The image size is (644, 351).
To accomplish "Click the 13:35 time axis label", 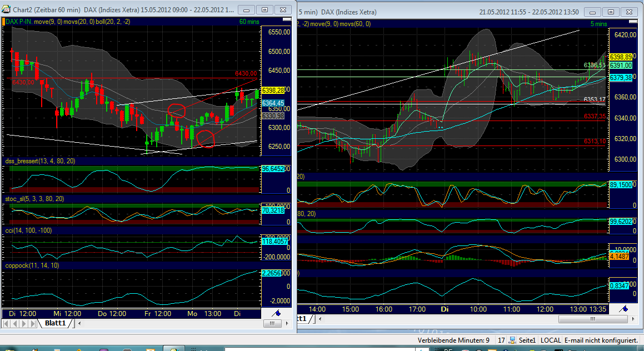I will tap(597, 309).
